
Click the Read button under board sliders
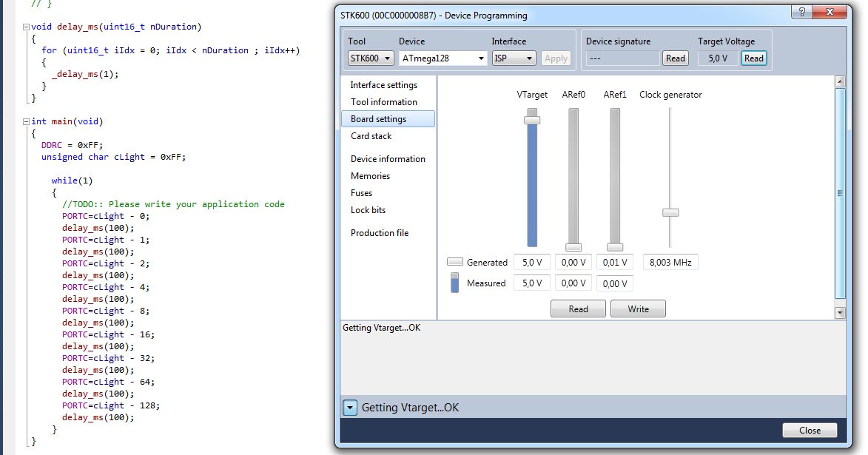[x=578, y=309]
